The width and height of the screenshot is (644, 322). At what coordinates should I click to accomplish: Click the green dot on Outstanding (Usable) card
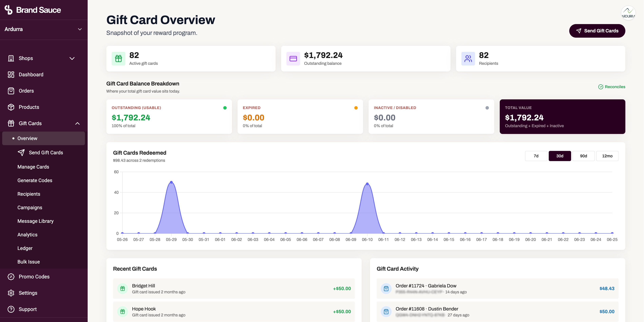pos(225,108)
